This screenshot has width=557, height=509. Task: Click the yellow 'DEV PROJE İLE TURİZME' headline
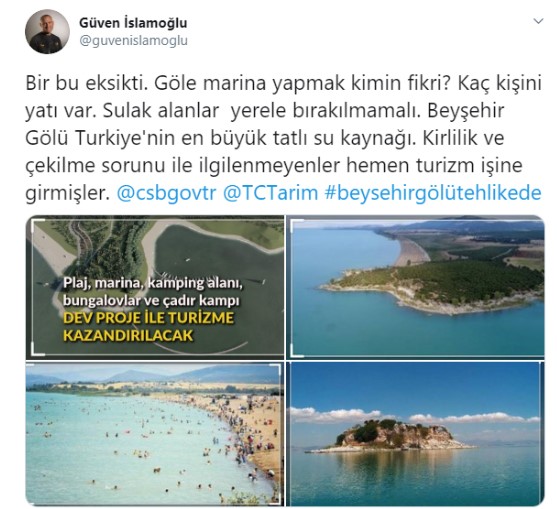pyautogui.click(x=148, y=318)
